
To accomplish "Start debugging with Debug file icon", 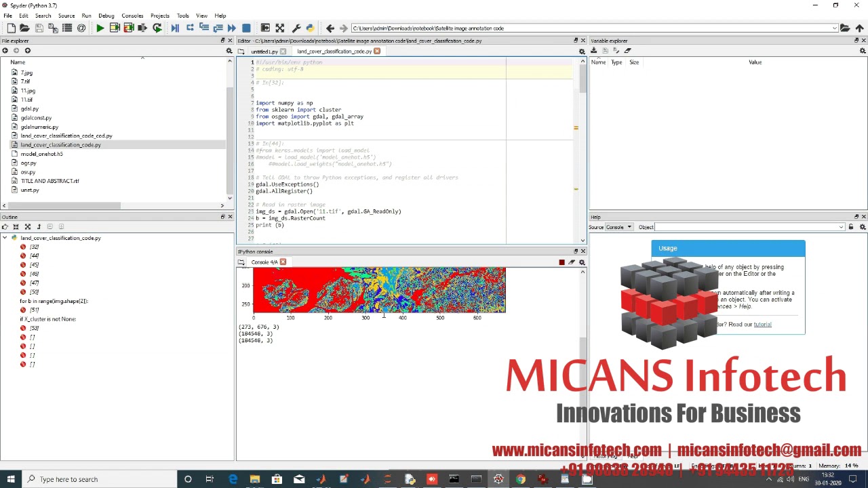I will [x=175, y=28].
